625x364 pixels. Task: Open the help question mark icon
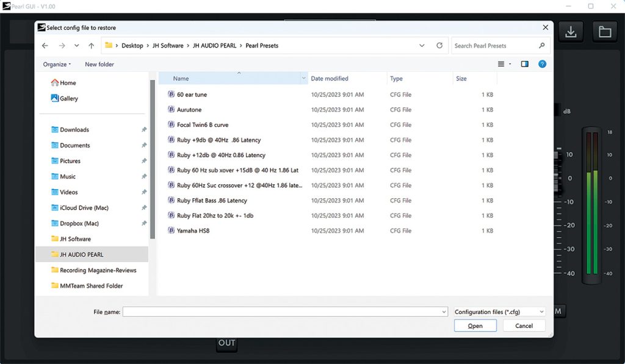click(x=542, y=64)
